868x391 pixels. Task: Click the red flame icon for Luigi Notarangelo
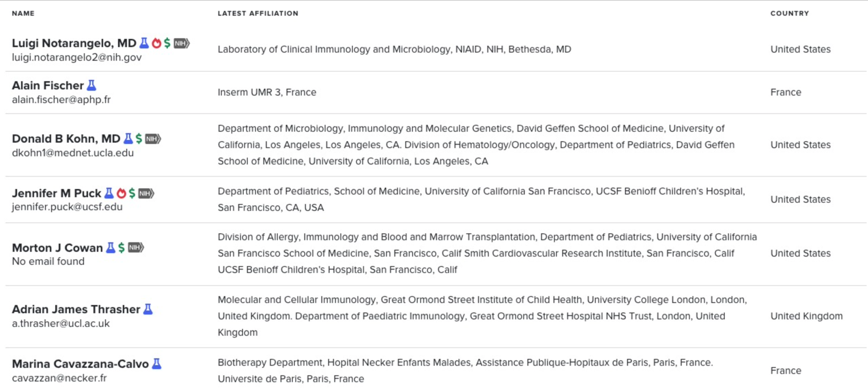(x=156, y=43)
